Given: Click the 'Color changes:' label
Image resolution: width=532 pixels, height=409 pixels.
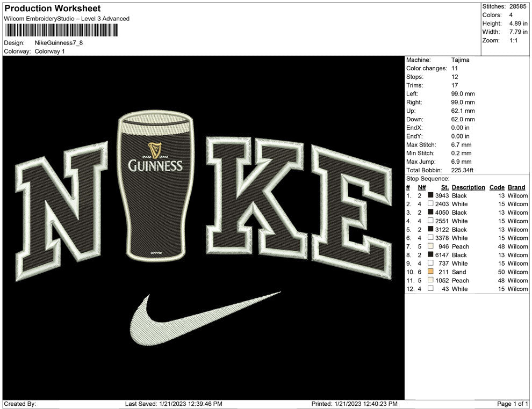Looking at the screenshot, I should (x=427, y=68).
